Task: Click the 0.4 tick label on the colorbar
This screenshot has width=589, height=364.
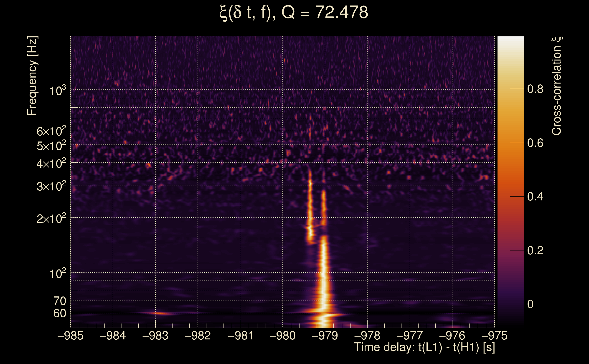Action: (x=535, y=197)
